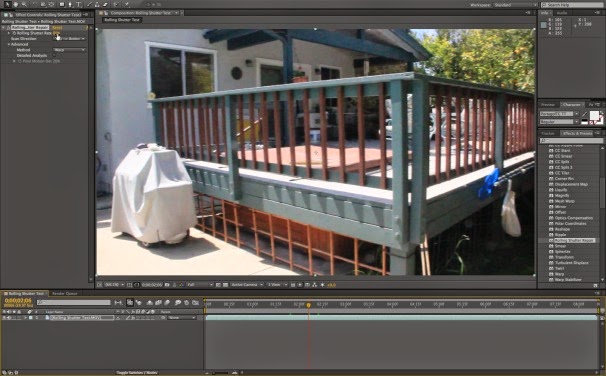Click the Search Help input field
The height and width of the screenshot is (376, 606).
click(572, 5)
